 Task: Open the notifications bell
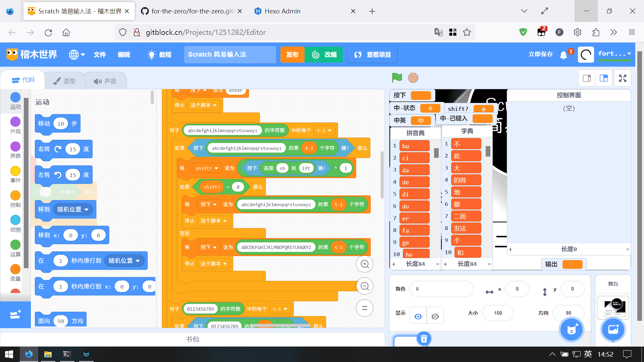(563, 55)
